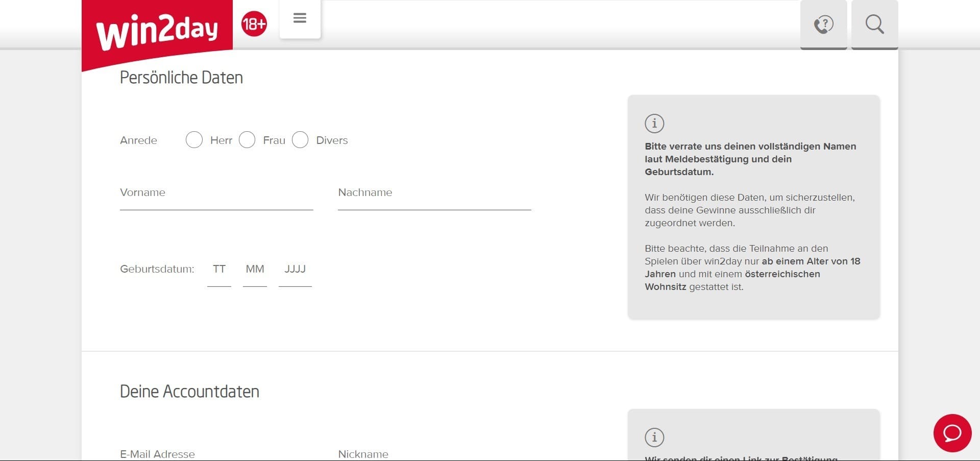The width and height of the screenshot is (980, 461).
Task: Open the hamburger navigation menu
Action: click(x=300, y=19)
